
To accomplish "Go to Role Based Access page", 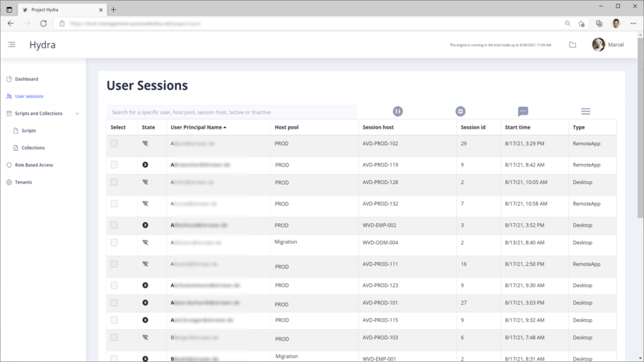I will (34, 165).
